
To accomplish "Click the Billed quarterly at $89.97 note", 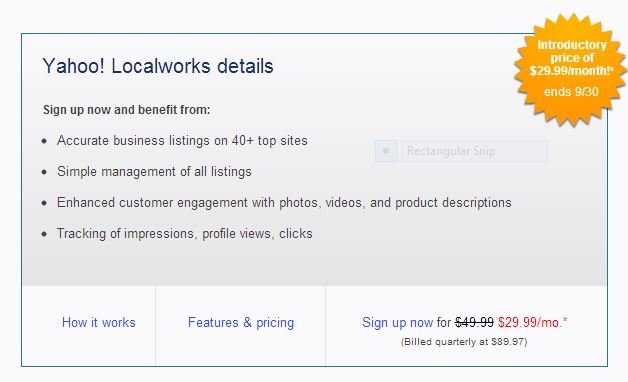I will pyautogui.click(x=464, y=342).
